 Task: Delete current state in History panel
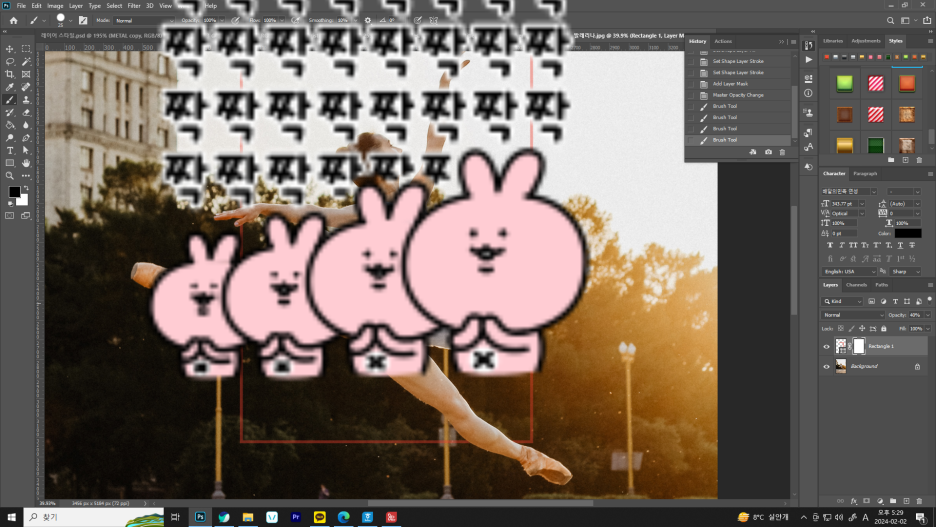tap(782, 152)
